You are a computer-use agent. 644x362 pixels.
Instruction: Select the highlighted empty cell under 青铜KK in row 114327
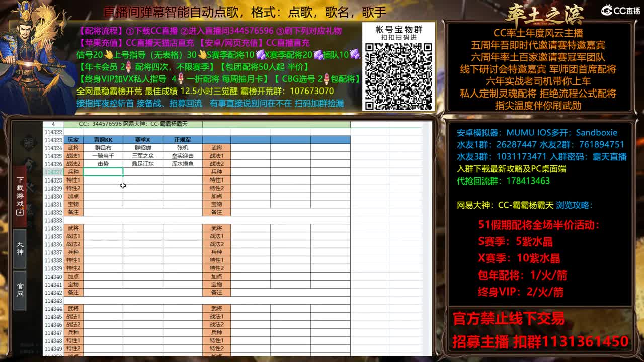point(103,172)
